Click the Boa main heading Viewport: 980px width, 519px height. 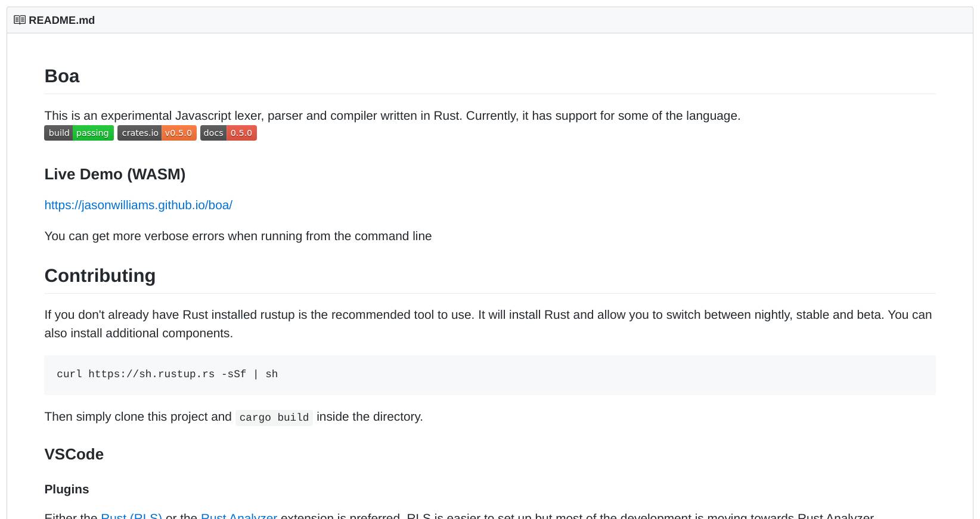(x=62, y=76)
